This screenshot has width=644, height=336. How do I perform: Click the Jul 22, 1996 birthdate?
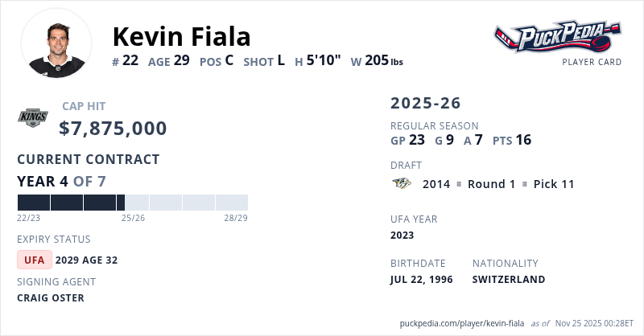click(x=421, y=280)
